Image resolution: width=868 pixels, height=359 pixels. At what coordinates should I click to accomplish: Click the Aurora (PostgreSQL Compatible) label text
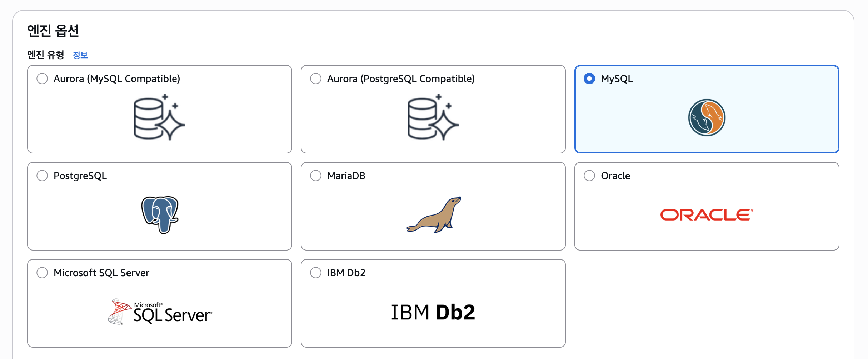[401, 79]
